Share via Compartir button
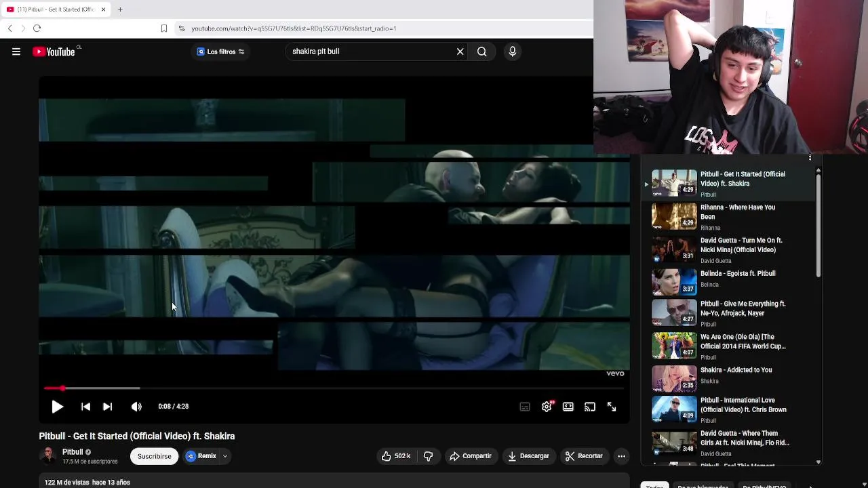The image size is (868, 488). (471, 456)
